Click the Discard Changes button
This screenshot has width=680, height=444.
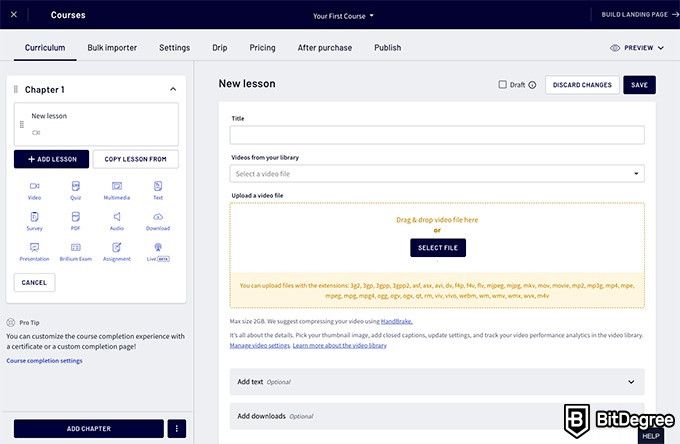pos(582,85)
